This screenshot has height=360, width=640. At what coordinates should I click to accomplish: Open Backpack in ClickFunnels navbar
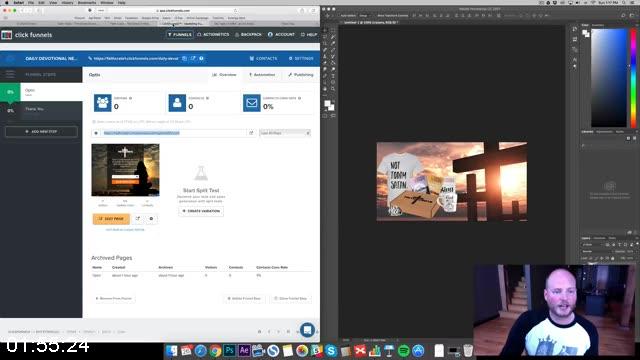pos(248,35)
